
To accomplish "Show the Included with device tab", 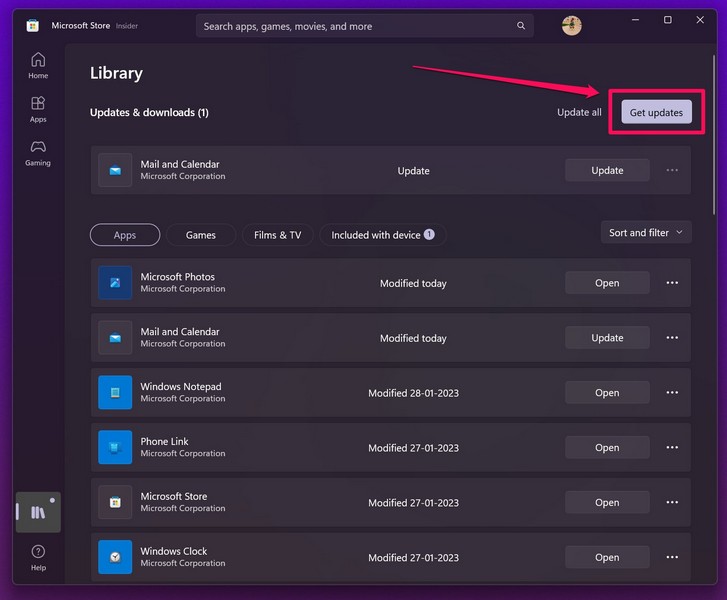I will pyautogui.click(x=382, y=235).
